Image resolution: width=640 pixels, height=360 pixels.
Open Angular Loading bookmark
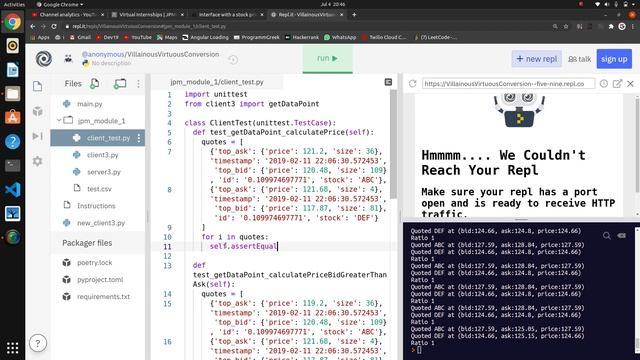tap(205, 37)
